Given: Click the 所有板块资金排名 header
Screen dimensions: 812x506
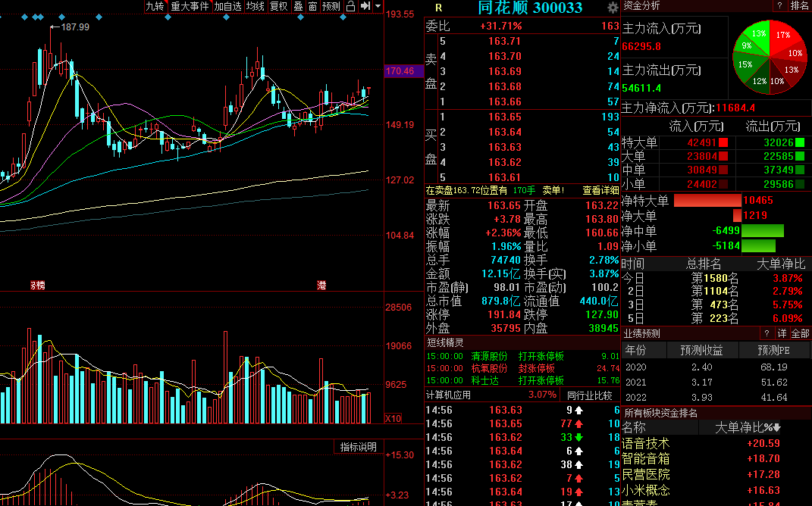Looking at the screenshot, I should pos(660,413).
